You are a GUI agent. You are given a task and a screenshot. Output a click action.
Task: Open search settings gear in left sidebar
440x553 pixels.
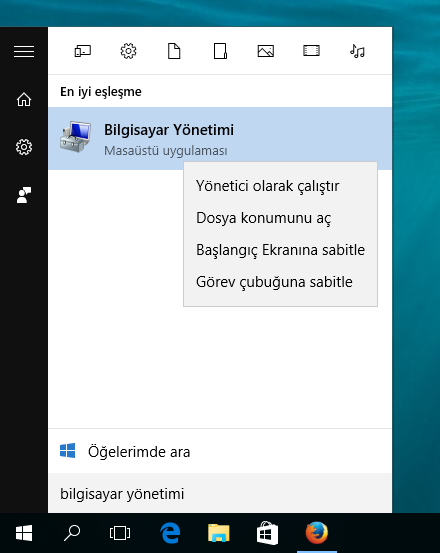point(24,147)
